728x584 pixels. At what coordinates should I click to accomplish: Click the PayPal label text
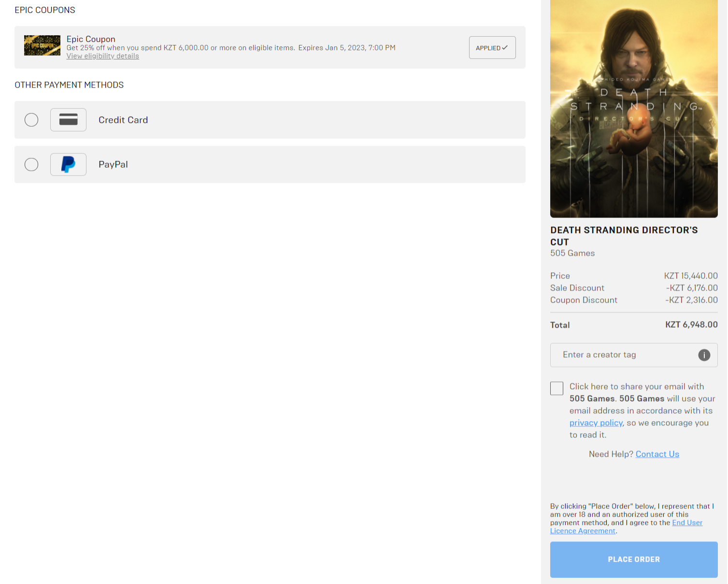coord(113,164)
